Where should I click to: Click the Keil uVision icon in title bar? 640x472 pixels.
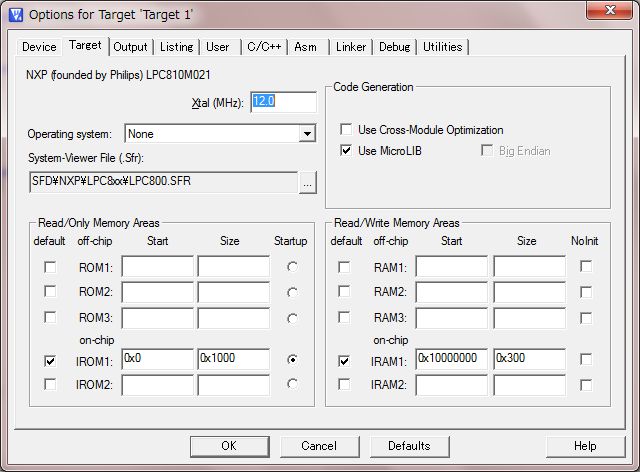coord(15,14)
